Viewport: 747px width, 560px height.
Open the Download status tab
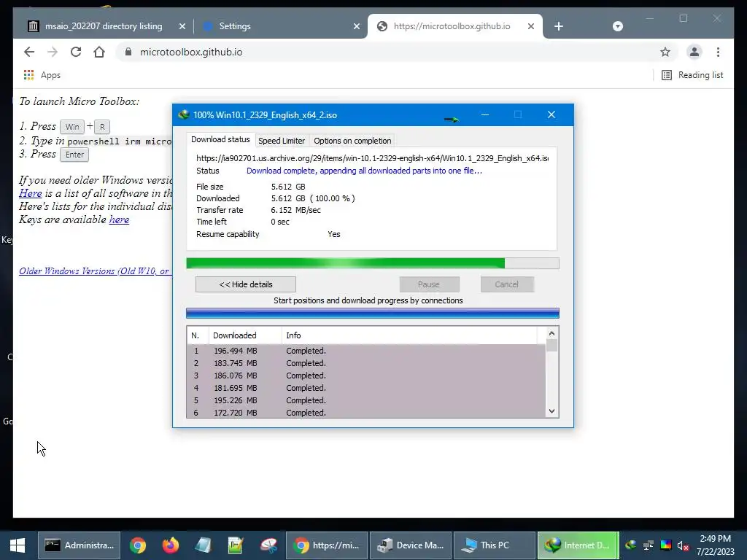point(220,139)
